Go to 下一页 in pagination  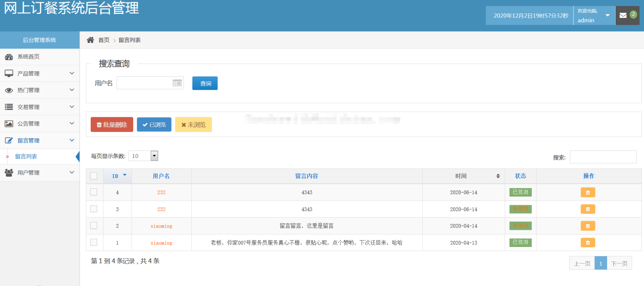tap(619, 263)
